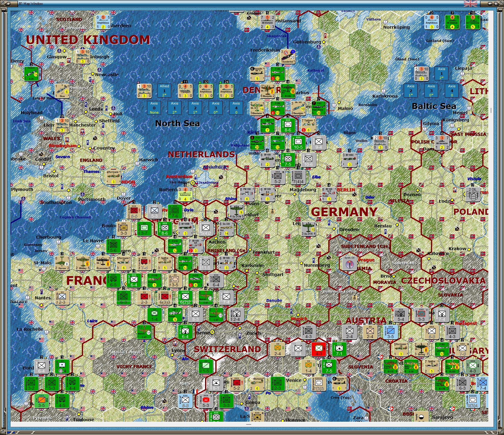Click Axis 4 box in North Sea

pos(236,108)
